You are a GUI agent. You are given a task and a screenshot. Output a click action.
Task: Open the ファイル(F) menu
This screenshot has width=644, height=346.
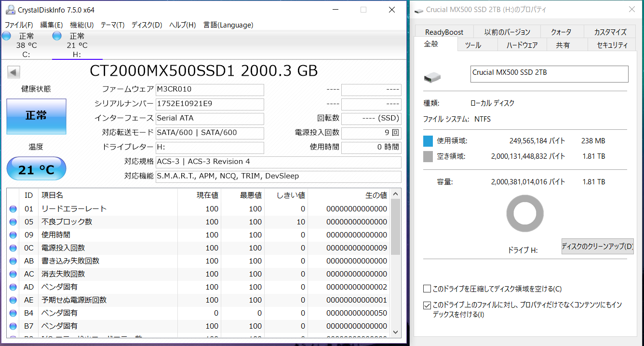[x=19, y=25]
